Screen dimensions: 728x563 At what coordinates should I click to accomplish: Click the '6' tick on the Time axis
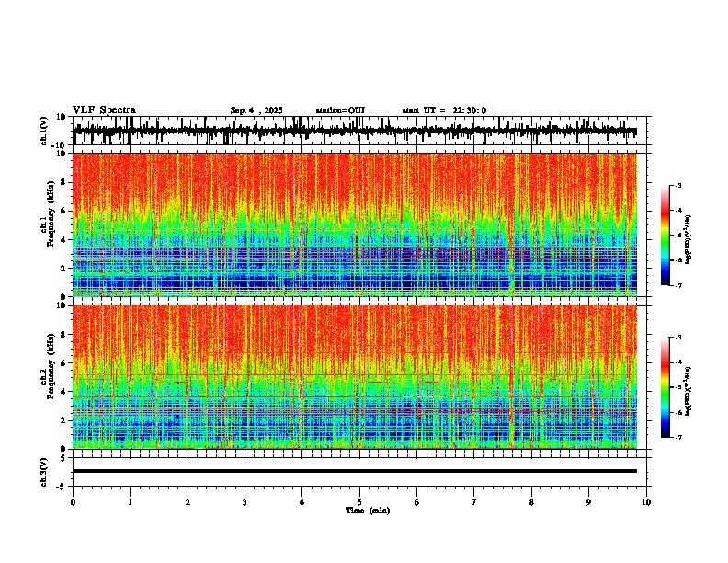pos(417,502)
